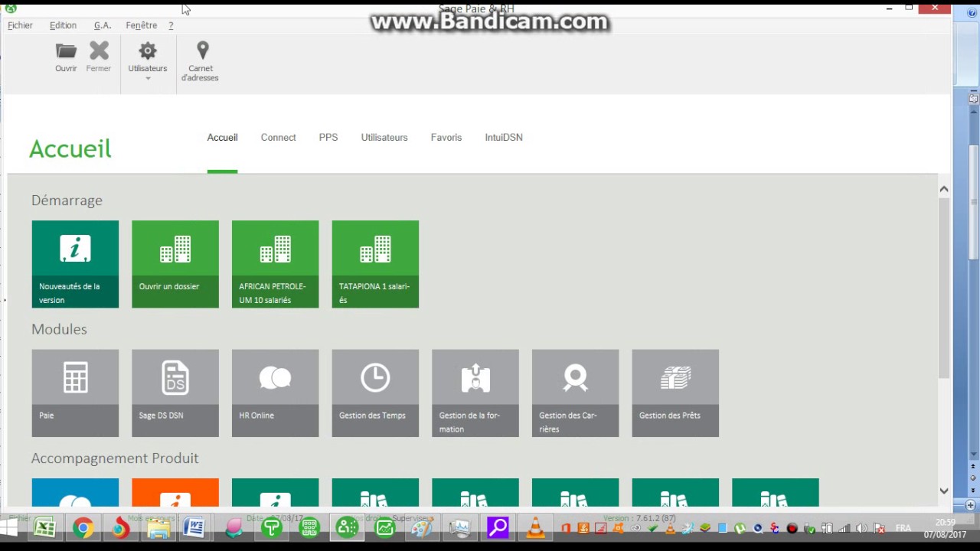Click the FRA language indicator
The width and height of the screenshot is (980, 551).
[x=903, y=528]
